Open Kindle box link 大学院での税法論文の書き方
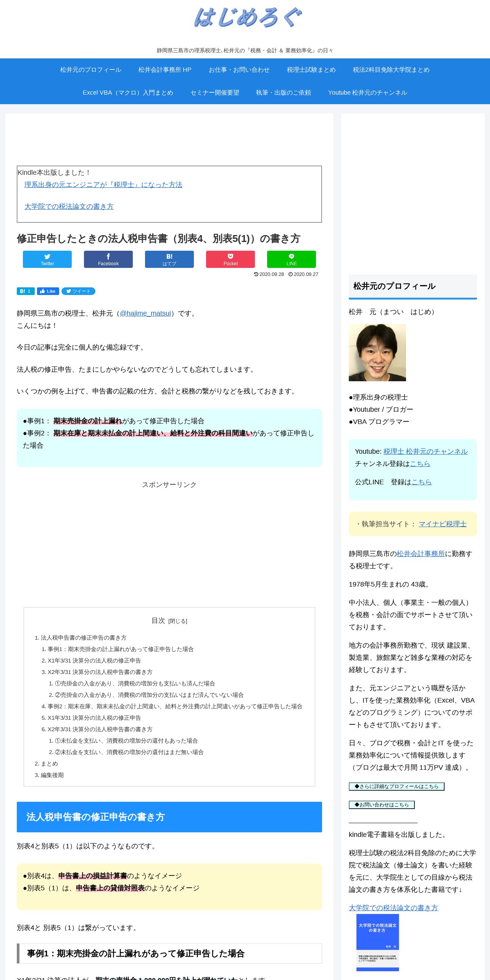The image size is (490, 980). (x=69, y=206)
